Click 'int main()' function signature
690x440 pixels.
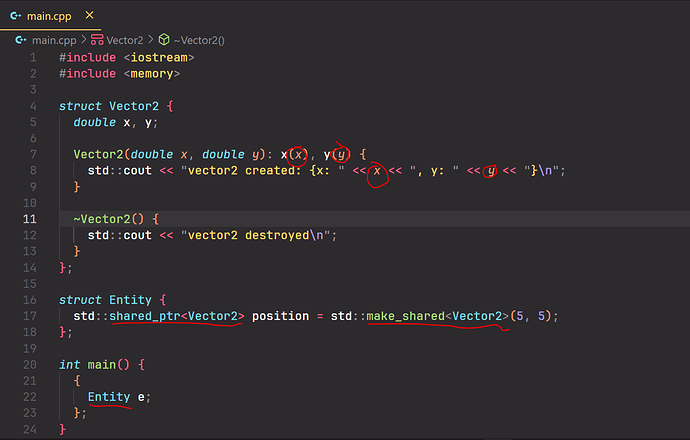coord(95,365)
